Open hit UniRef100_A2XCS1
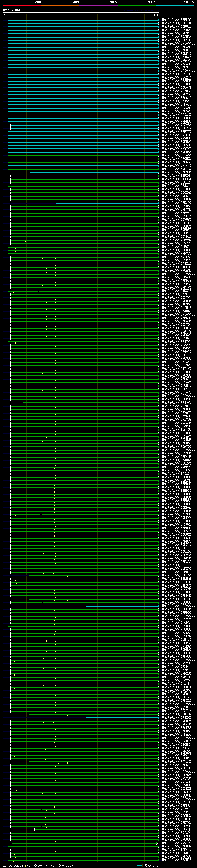Viewport: 197px width, 868px height. click(177, 633)
